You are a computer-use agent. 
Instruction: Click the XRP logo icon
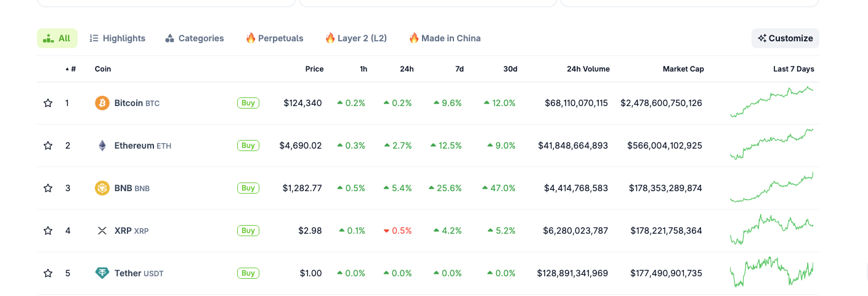[102, 231]
